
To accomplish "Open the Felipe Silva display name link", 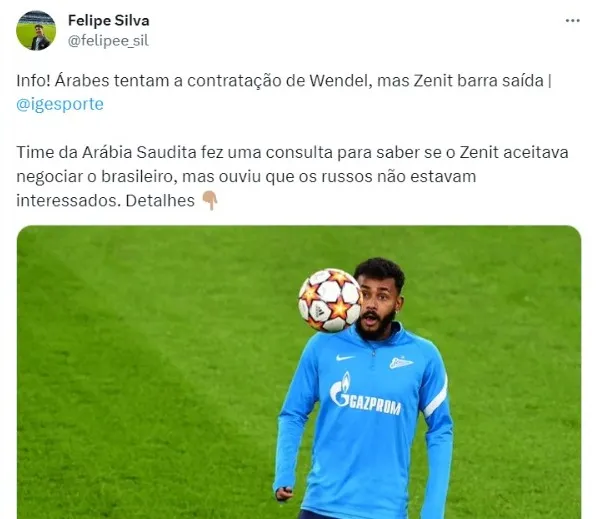I will point(109,20).
